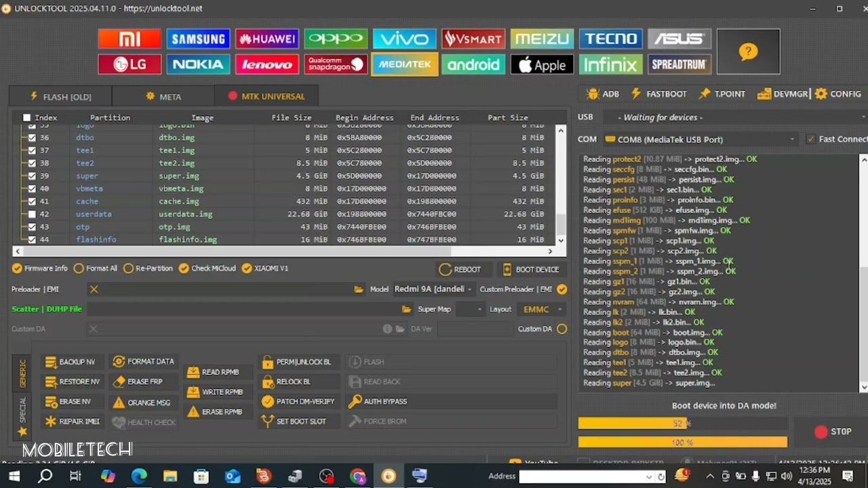Screen dimensions: 868x488
Task: Toggle the Custom DA option
Action: [x=562, y=329]
